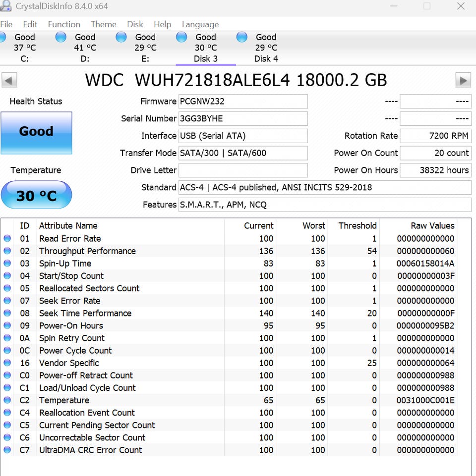The width and height of the screenshot is (476, 476).
Task: Click the Good health status button
Action: pyautogui.click(x=36, y=133)
